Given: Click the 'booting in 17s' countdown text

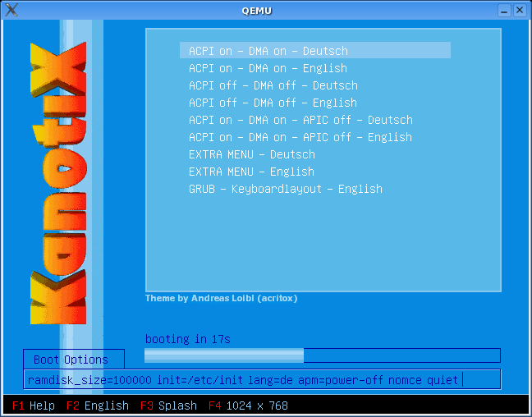Looking at the screenshot, I should tap(188, 339).
